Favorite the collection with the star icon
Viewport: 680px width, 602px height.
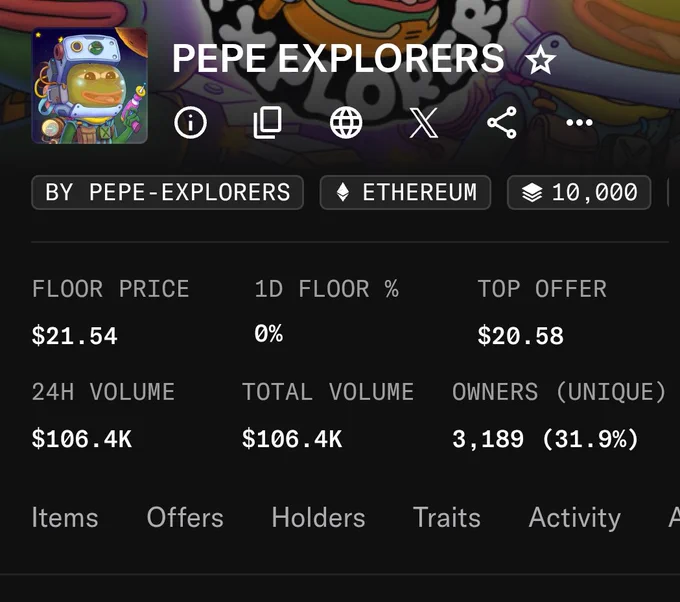pyautogui.click(x=540, y=60)
